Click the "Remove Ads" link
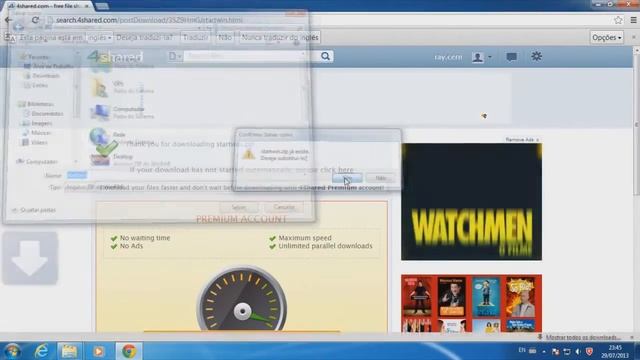The image size is (640, 360). (x=522, y=140)
